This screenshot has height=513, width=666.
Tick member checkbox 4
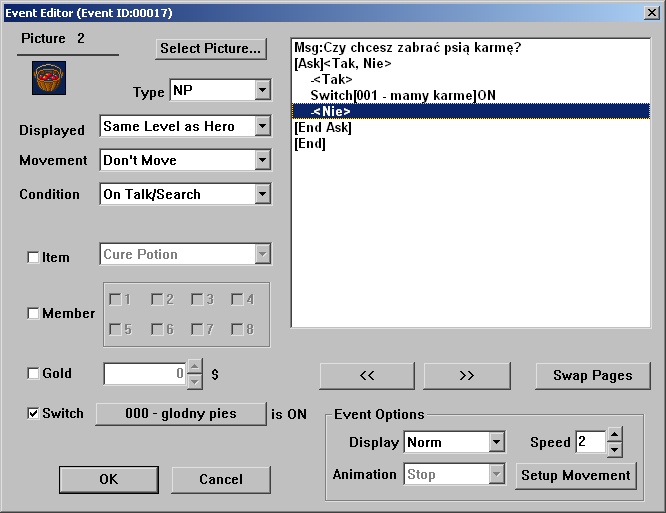point(237,299)
